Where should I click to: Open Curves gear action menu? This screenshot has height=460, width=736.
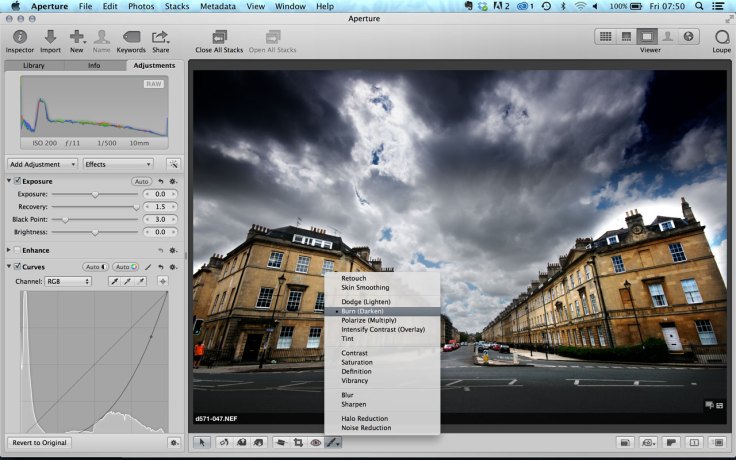click(173, 267)
